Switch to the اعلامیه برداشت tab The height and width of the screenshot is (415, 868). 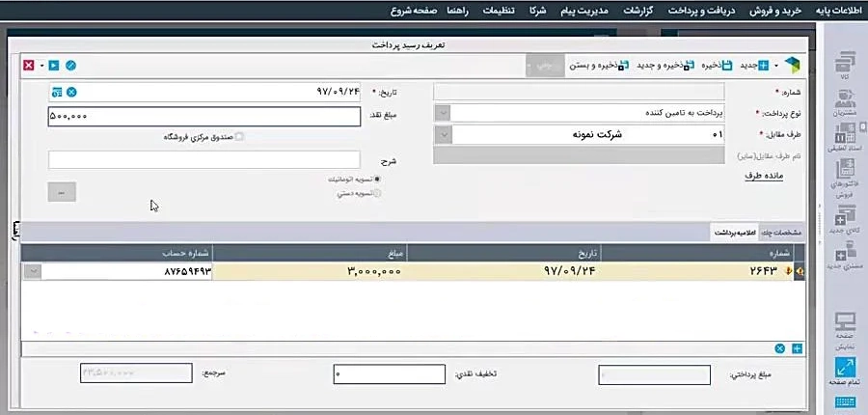736,234
